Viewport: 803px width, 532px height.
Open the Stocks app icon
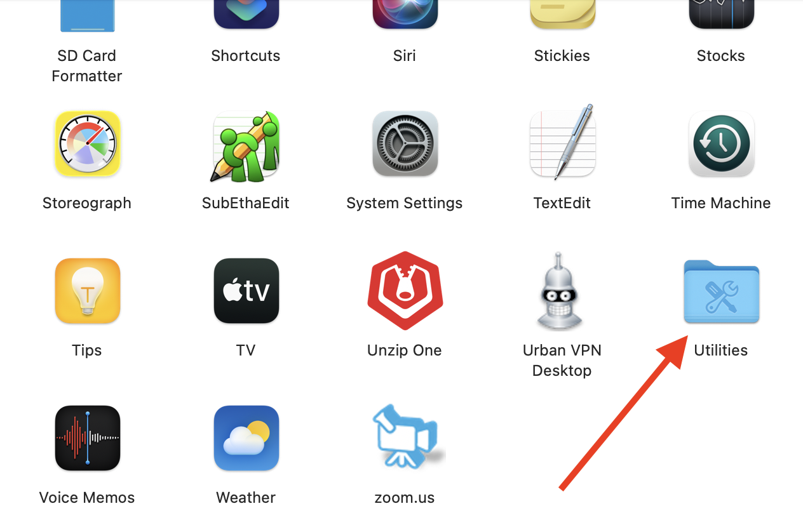click(721, 14)
